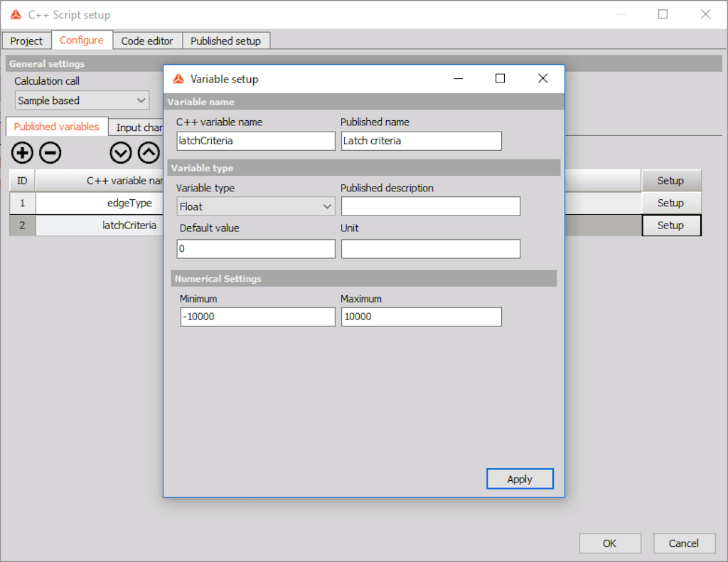This screenshot has height=562, width=728.
Task: Click the Setup column header
Action: click(x=670, y=181)
